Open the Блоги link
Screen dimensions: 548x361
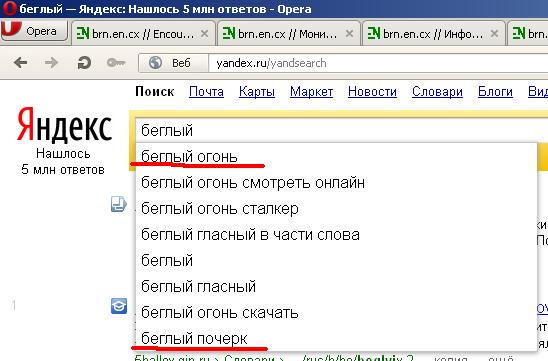(495, 92)
